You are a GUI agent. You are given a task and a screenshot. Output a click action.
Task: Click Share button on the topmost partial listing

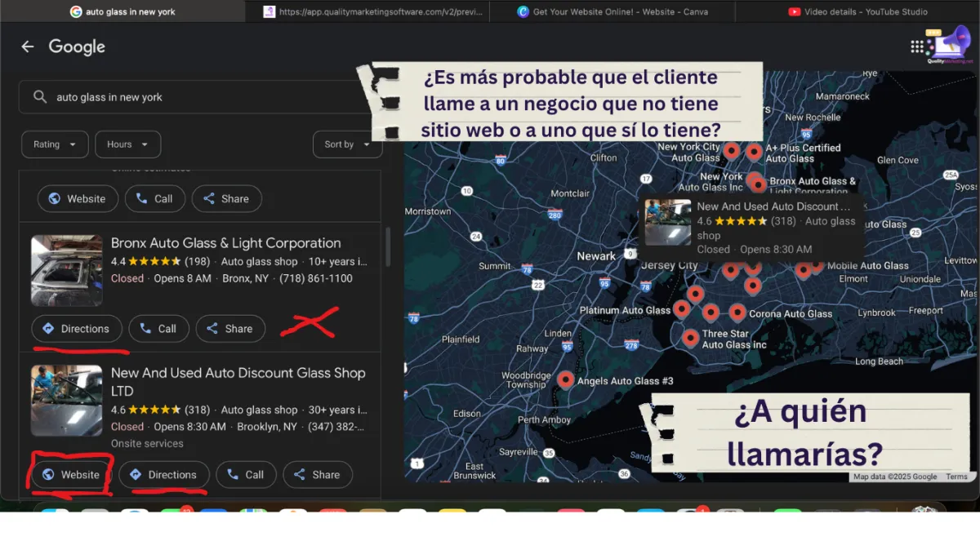coord(226,198)
